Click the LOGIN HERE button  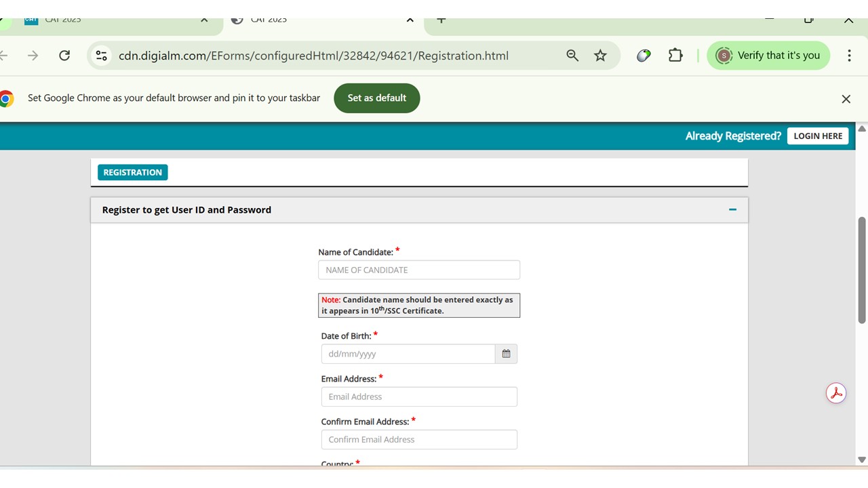[818, 136]
